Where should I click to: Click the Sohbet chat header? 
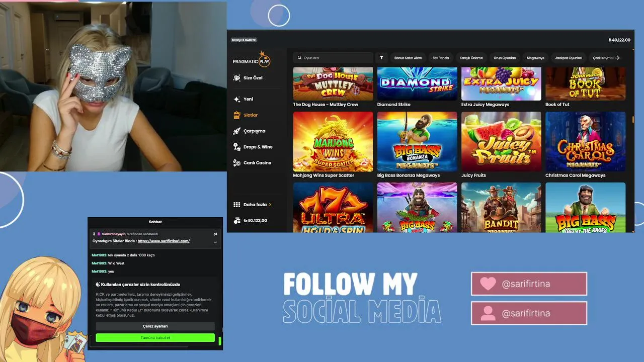pos(155,222)
